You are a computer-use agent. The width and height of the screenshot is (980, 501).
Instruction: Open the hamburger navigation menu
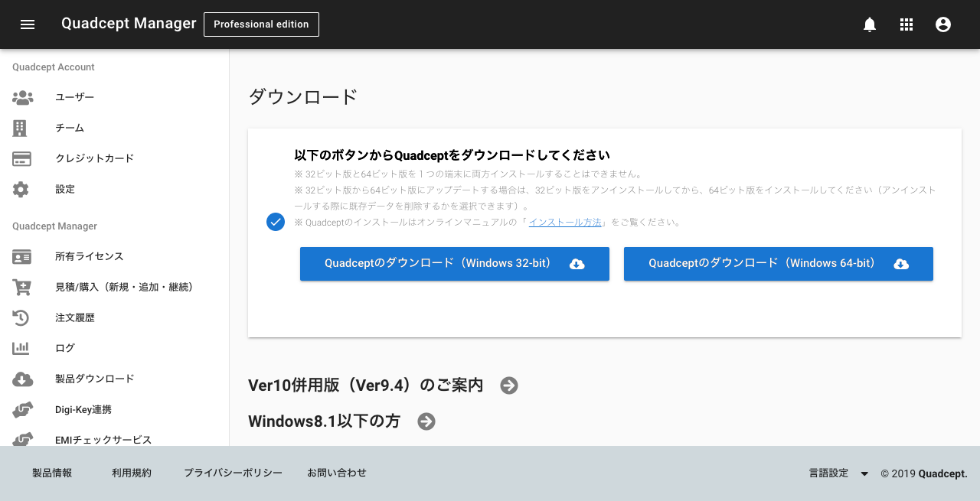click(28, 24)
